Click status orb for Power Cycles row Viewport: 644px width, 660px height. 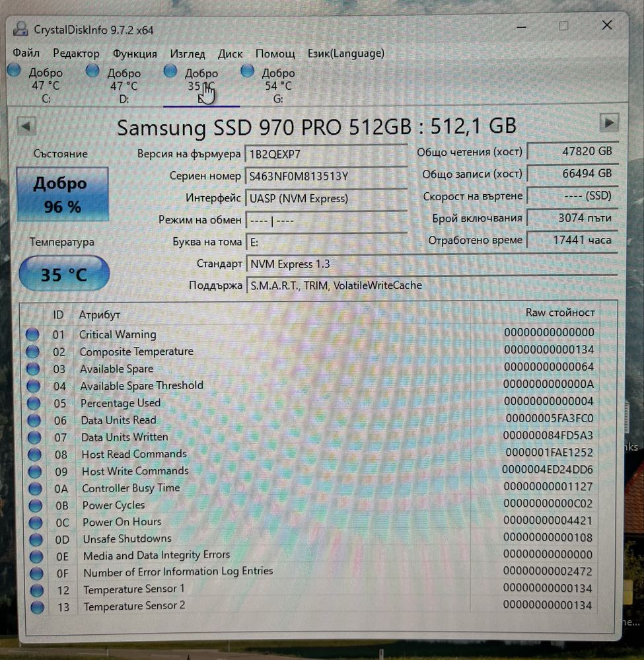(36, 505)
